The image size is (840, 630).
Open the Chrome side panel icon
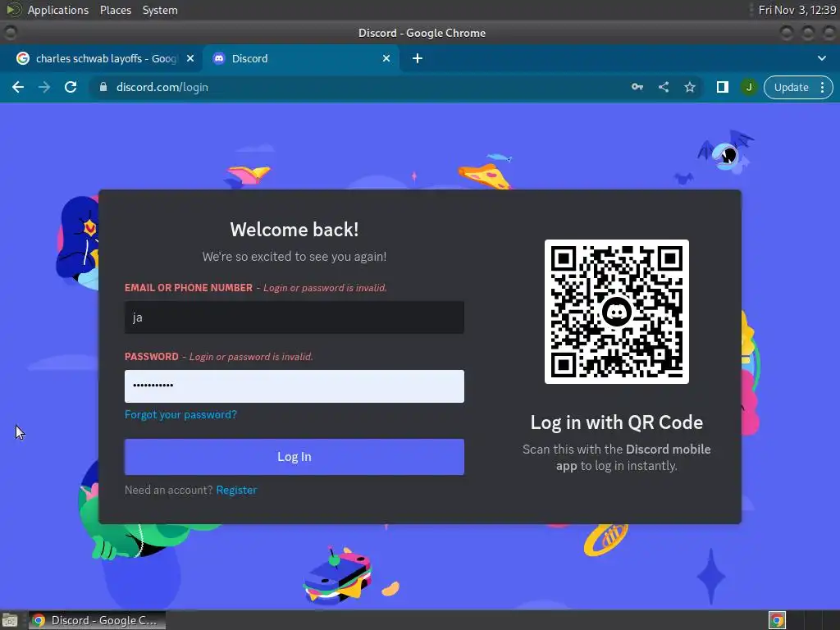(x=722, y=87)
